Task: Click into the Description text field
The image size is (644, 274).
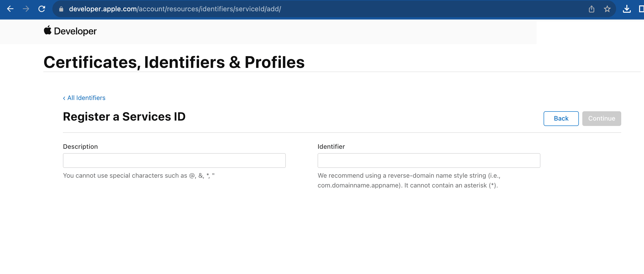Action: point(174,160)
